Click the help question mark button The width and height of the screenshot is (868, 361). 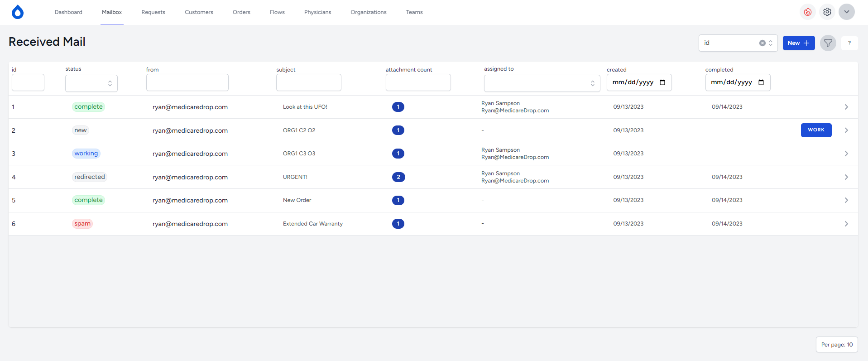[x=849, y=43]
